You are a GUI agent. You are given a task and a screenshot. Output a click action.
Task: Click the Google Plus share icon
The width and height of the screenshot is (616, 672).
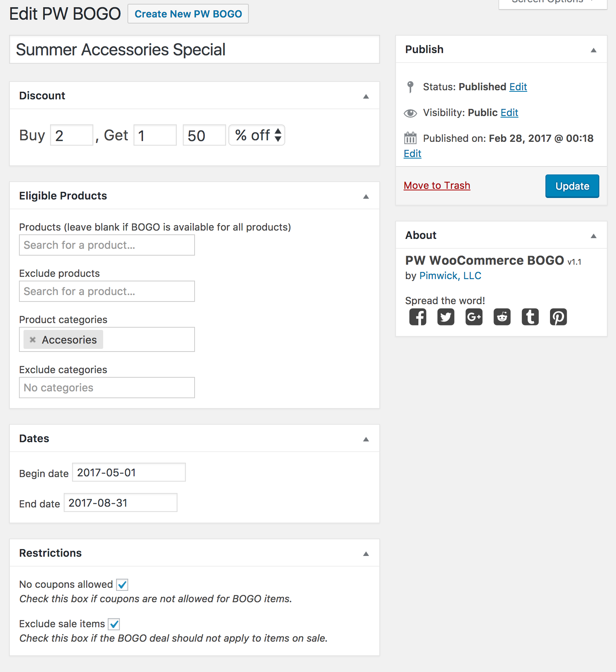[474, 317]
